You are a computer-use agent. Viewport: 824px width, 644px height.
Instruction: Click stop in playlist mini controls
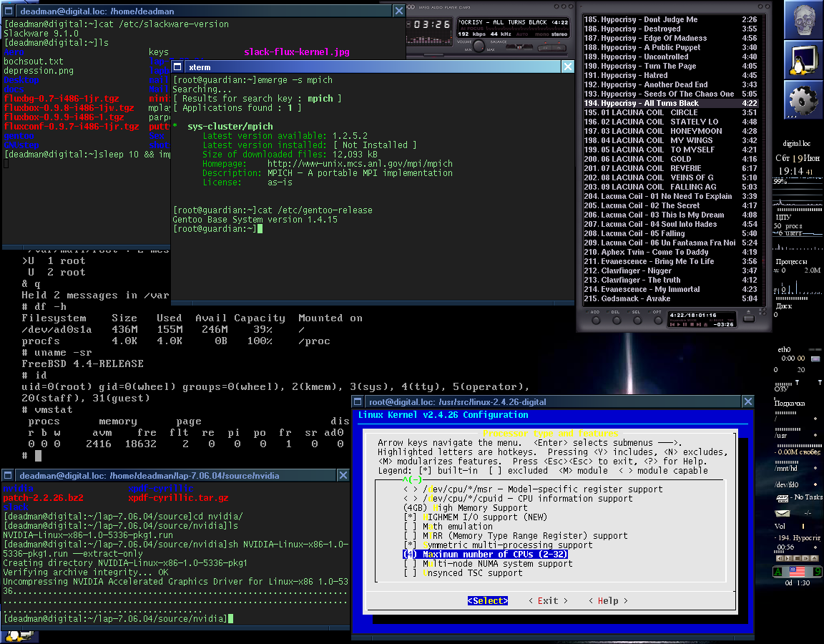[x=692, y=324]
